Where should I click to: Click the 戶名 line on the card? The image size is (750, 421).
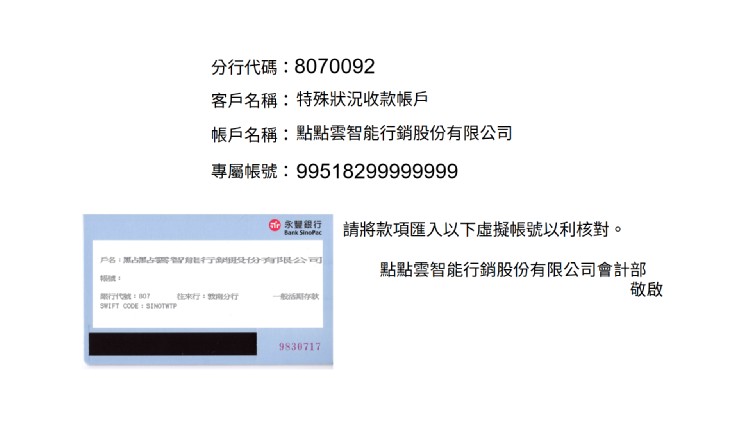pos(210,260)
